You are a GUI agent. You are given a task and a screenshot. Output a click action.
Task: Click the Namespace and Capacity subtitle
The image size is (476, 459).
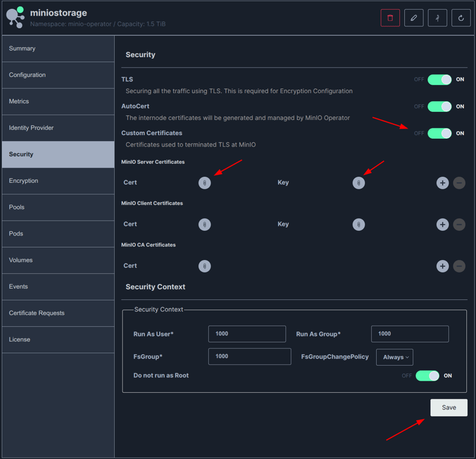point(97,24)
